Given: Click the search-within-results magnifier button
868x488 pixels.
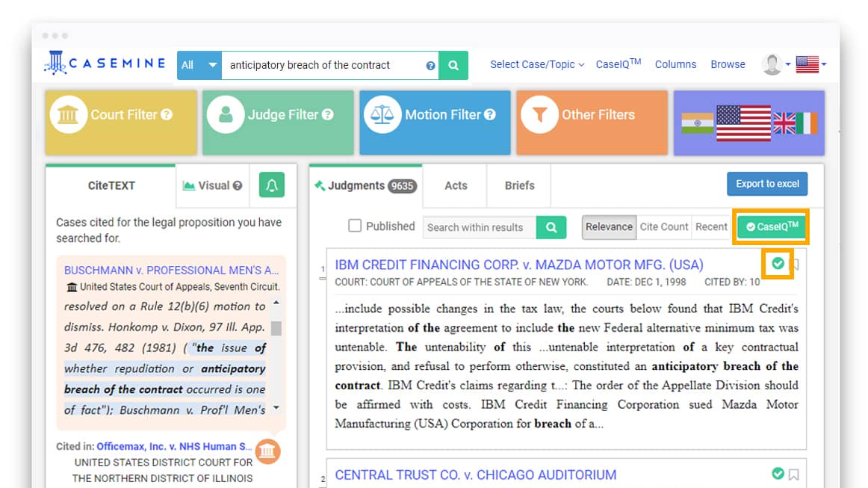Looking at the screenshot, I should point(551,227).
